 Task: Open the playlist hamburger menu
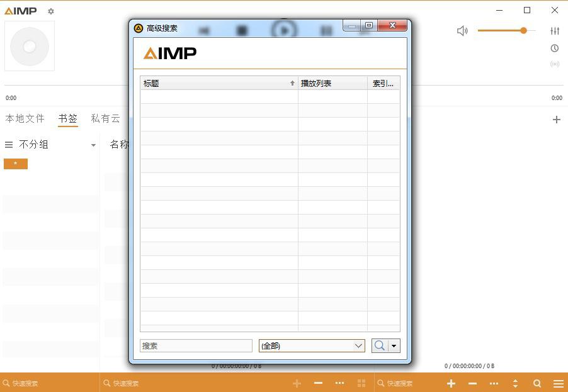click(558, 383)
